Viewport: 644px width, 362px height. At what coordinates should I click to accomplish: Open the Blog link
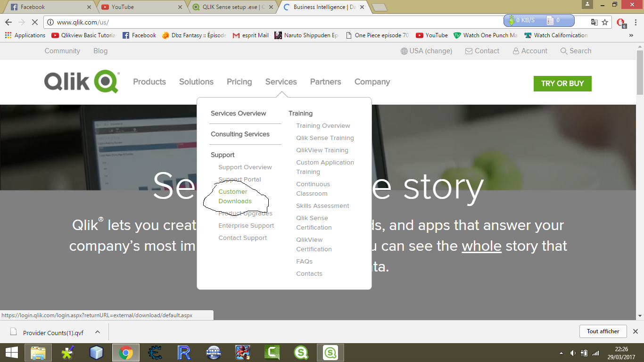[x=100, y=51]
